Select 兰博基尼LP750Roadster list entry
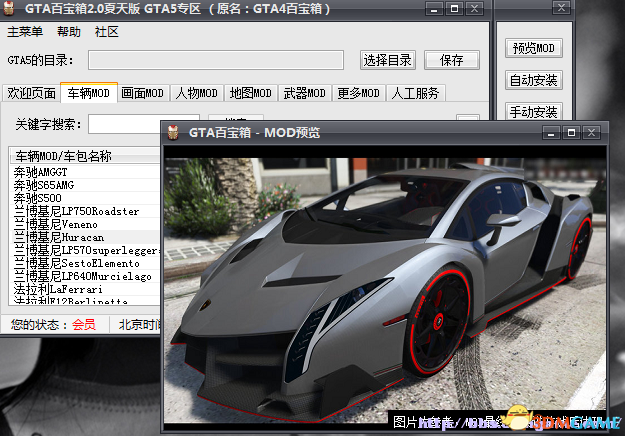The image size is (625, 436). pos(86,211)
